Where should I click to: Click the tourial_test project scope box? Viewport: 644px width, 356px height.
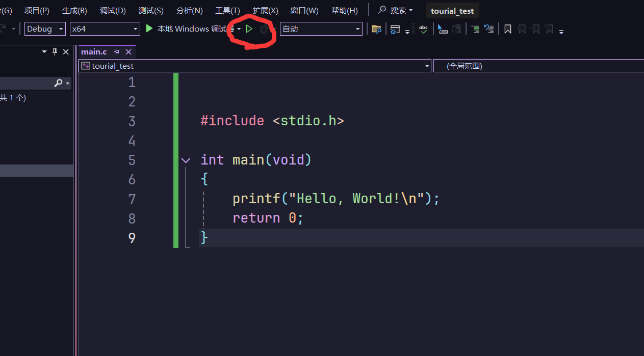(x=255, y=66)
